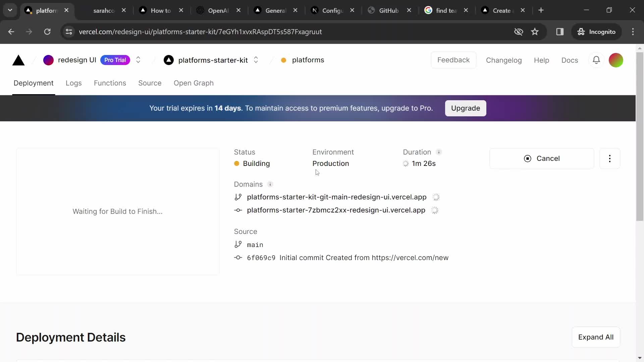Click the Pro Trial badge
This screenshot has height=362, width=644.
coord(115,60)
